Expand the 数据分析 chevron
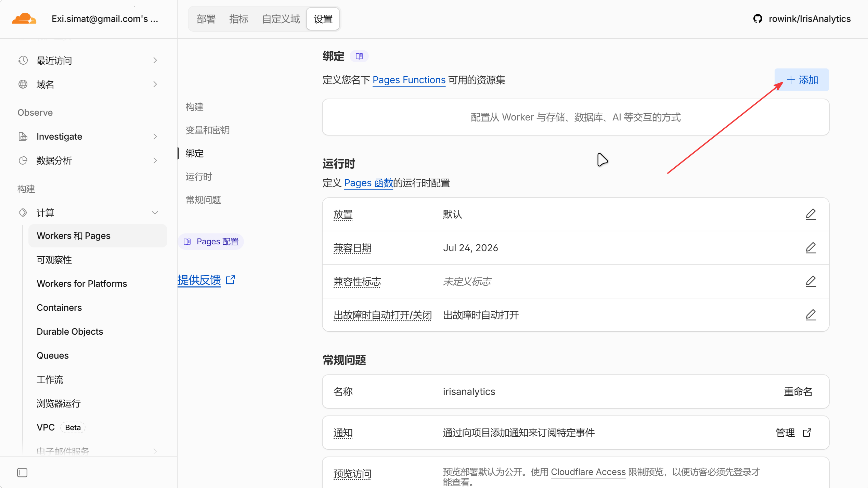The height and width of the screenshot is (488, 868). pos(155,160)
